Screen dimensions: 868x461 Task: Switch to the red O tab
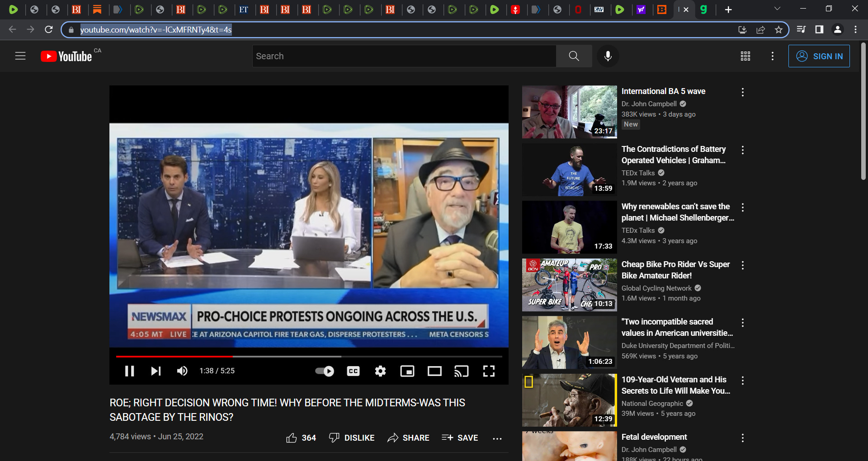[x=578, y=9]
